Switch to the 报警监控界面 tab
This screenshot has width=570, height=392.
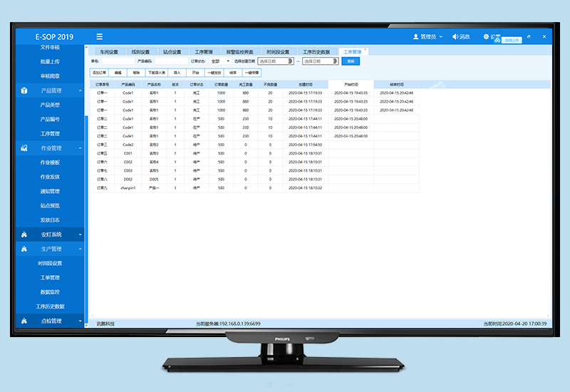point(239,52)
